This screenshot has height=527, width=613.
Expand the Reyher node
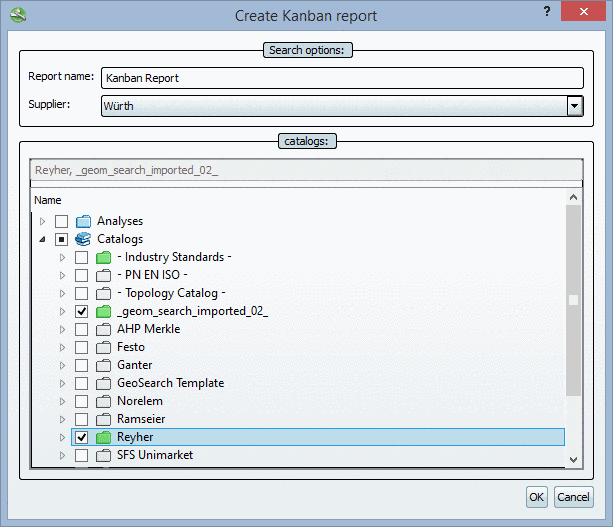[x=62, y=437]
